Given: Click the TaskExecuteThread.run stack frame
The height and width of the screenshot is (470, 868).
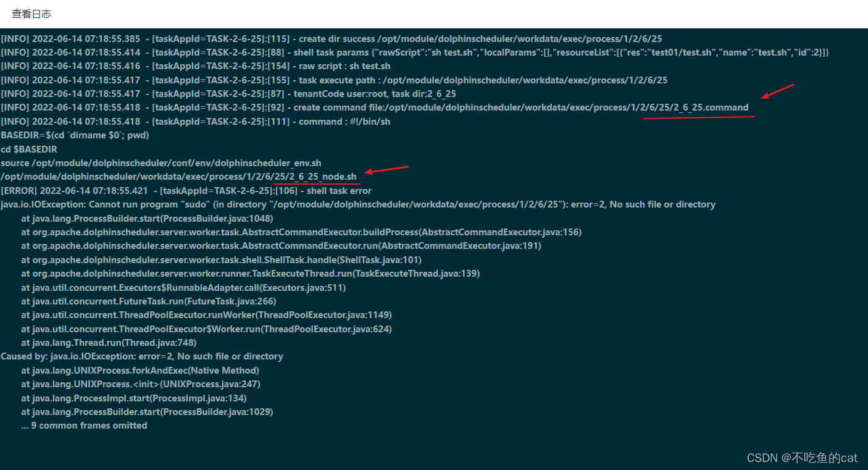Looking at the screenshot, I should 250,274.
